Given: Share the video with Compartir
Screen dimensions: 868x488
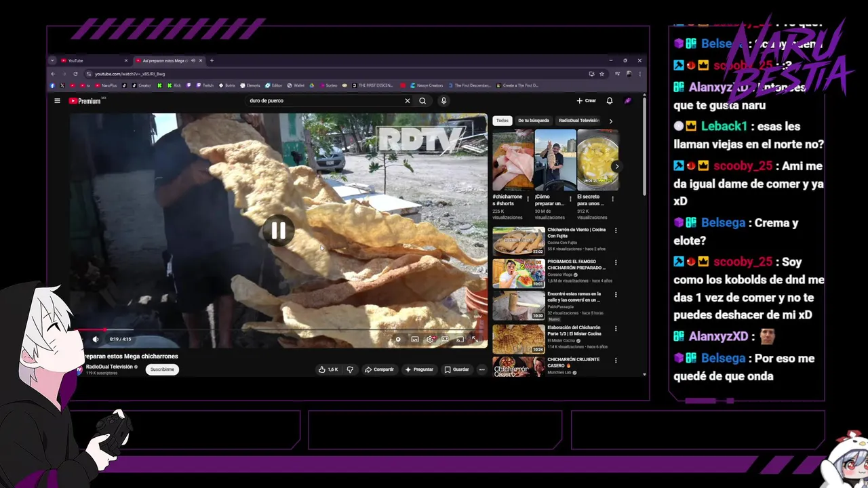Looking at the screenshot, I should (379, 369).
